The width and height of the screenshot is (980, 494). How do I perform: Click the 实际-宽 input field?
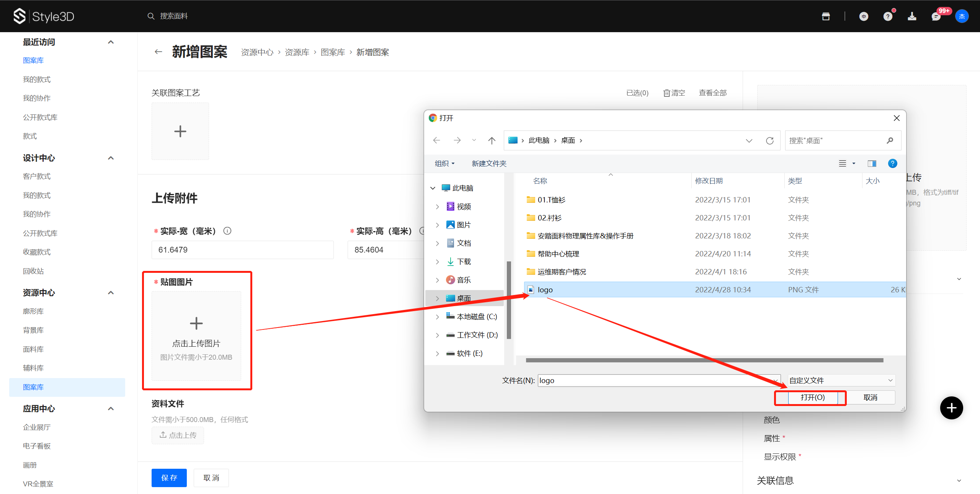[242, 250]
